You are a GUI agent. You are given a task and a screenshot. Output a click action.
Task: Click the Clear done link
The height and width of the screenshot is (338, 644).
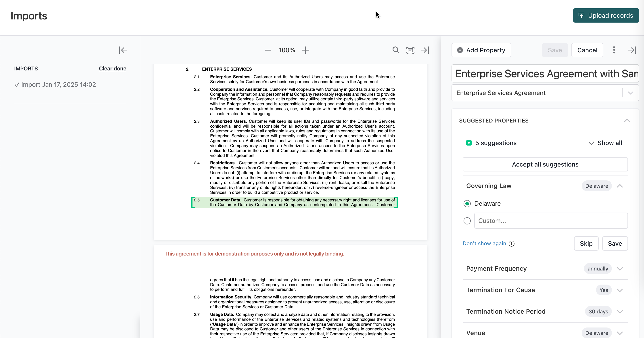click(x=113, y=69)
